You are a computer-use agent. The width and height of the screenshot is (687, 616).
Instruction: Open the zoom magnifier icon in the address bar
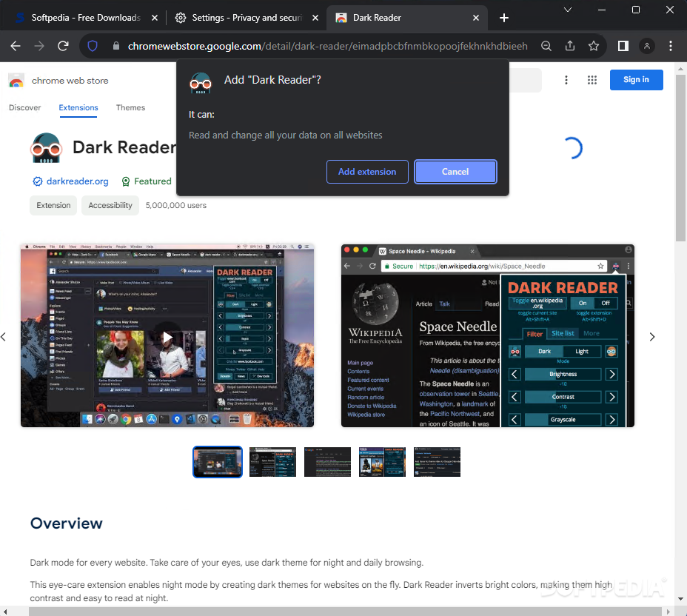tap(546, 46)
